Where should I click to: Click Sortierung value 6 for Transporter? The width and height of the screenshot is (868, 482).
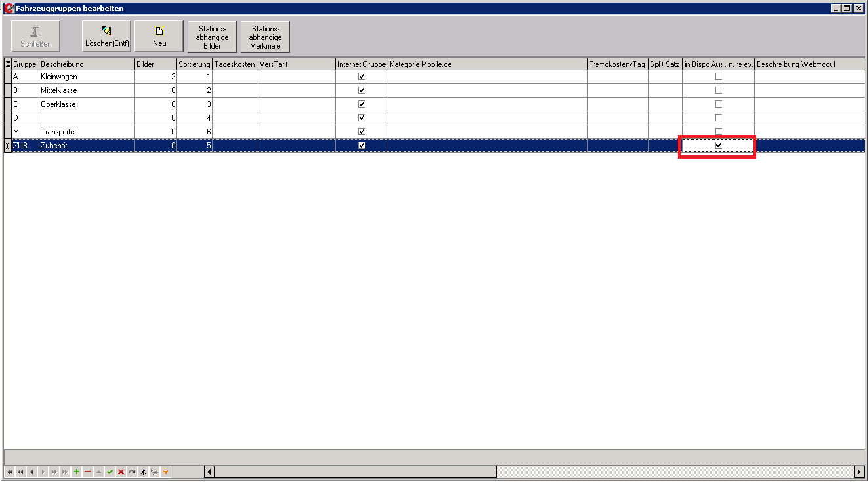pos(194,132)
